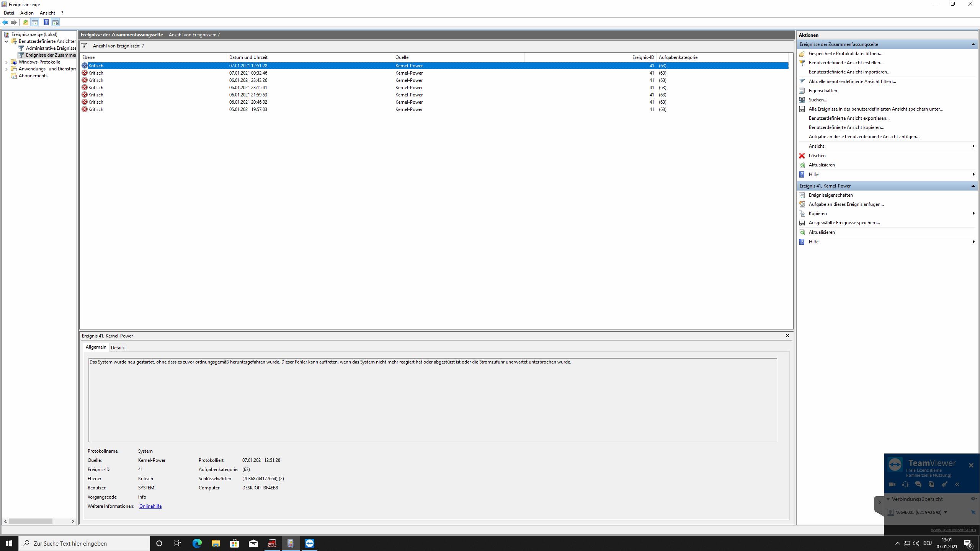Screen dimensions: 980x551
Task: Expand the Anwendungs- und Dienstprotokolle node
Action: click(6, 68)
